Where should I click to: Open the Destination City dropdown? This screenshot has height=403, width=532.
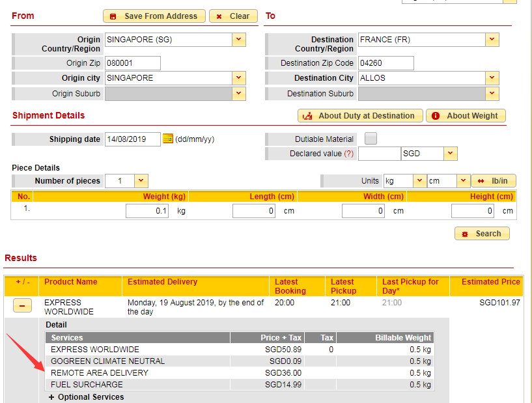click(x=492, y=78)
